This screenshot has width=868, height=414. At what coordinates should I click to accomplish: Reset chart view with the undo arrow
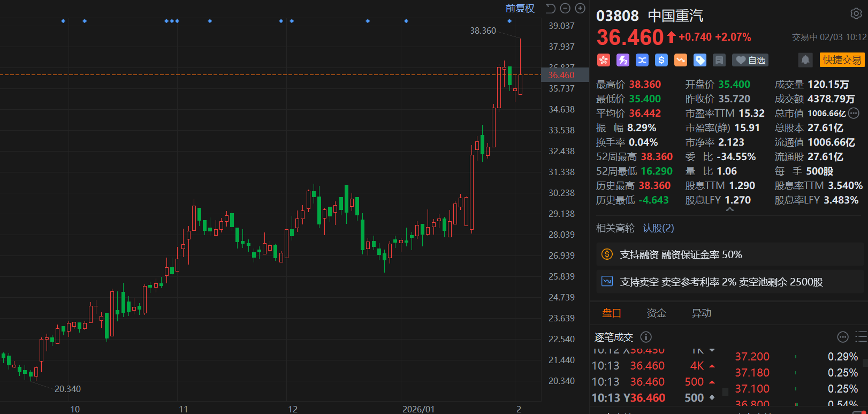pos(550,8)
